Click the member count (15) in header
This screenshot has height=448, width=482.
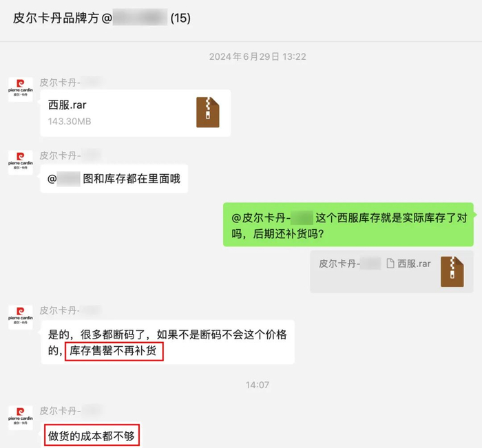[x=180, y=18]
